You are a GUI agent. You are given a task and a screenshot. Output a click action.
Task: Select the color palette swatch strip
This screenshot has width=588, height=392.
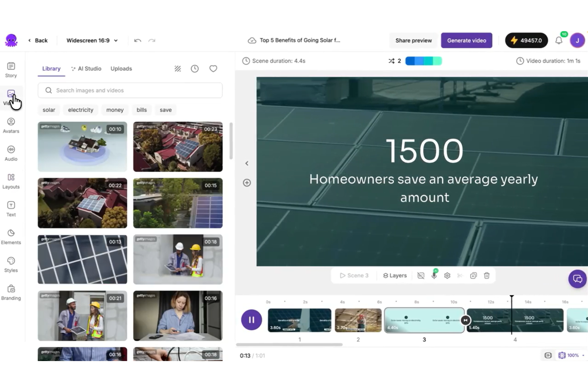424,61
